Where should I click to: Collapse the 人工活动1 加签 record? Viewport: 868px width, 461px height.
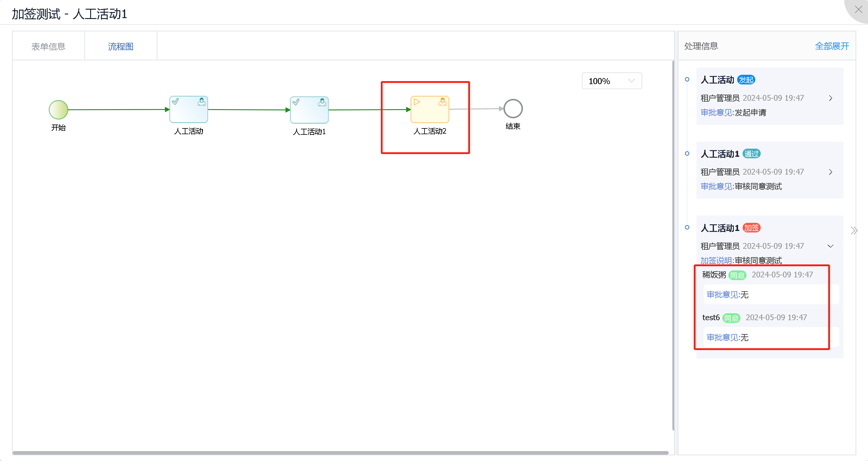pyautogui.click(x=830, y=246)
